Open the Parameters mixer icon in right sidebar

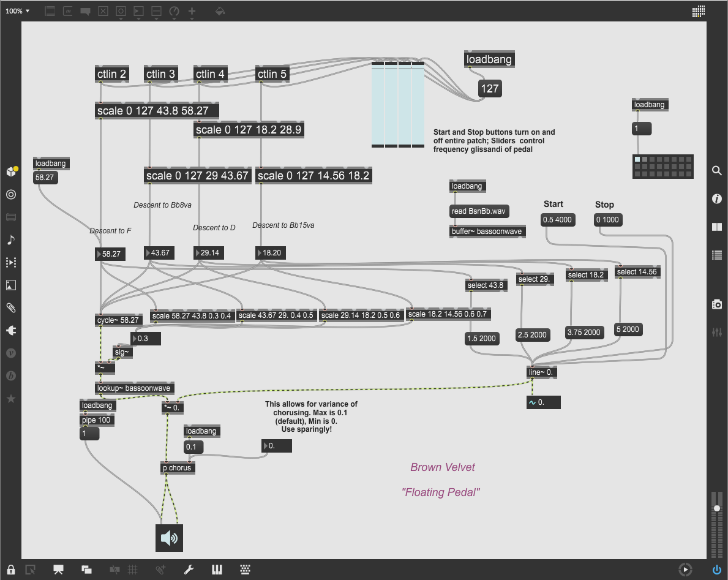tap(717, 332)
